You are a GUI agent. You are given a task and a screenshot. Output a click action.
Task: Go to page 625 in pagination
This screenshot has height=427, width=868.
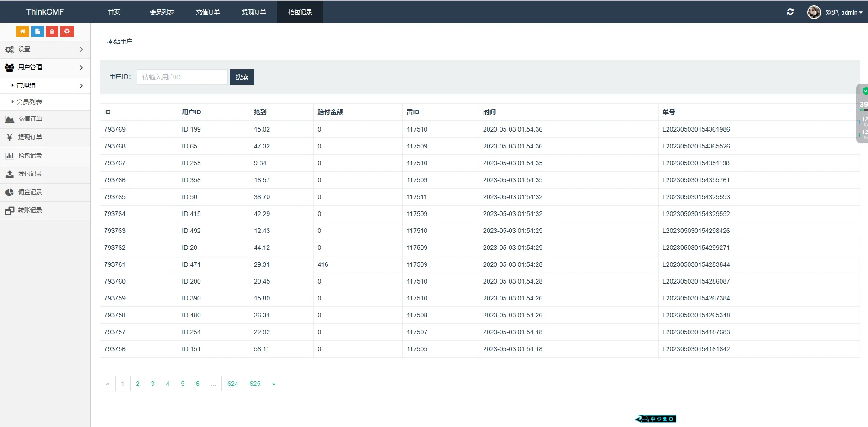tap(255, 384)
